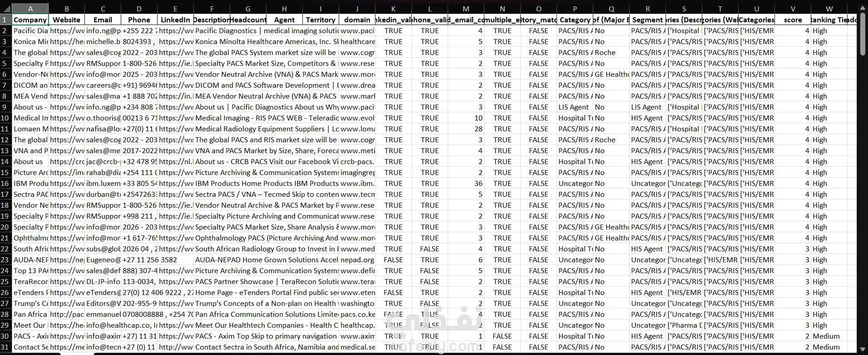Click the 'domain' header cell
The height and width of the screenshot is (355, 868).
[357, 20]
